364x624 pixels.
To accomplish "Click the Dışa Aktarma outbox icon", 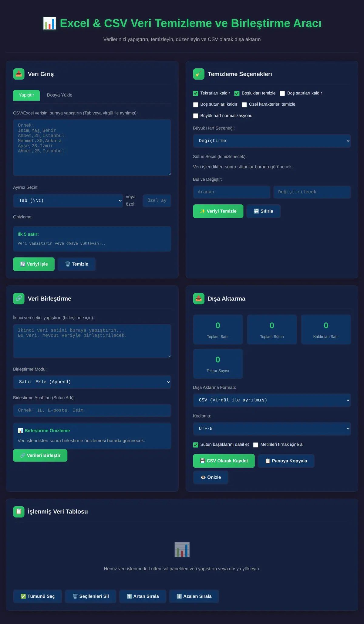I will (199, 298).
